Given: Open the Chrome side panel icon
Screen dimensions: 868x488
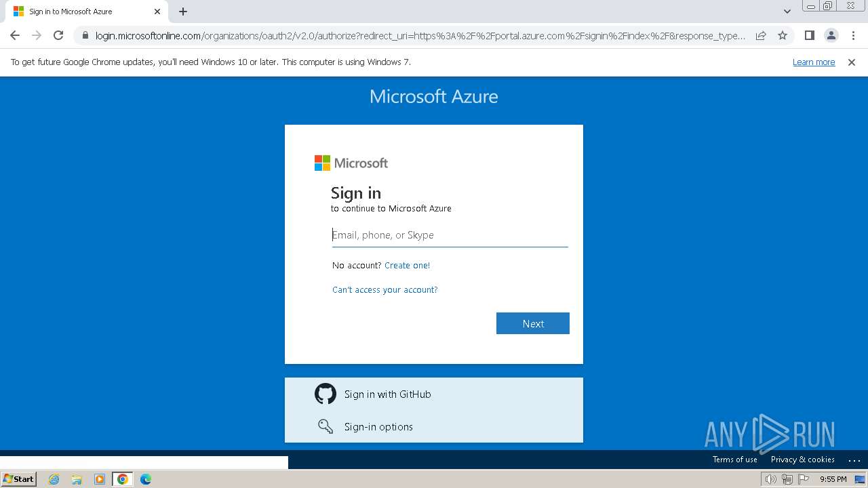Looking at the screenshot, I should coord(809,35).
